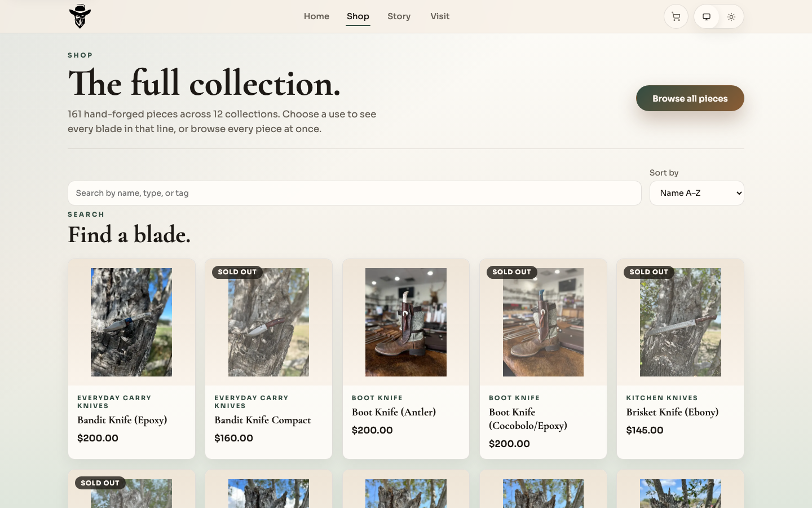This screenshot has width=812, height=508.
Task: Open the Visit page
Action: 440,16
